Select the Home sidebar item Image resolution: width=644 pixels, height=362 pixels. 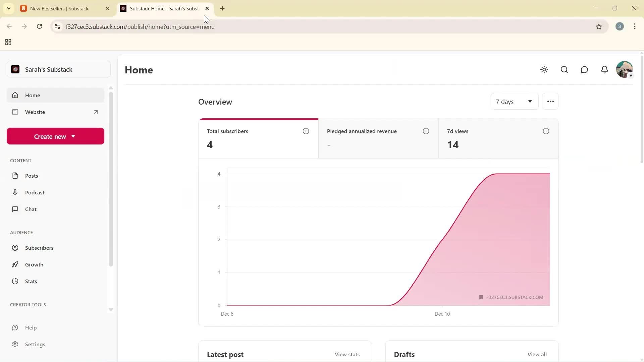click(33, 95)
